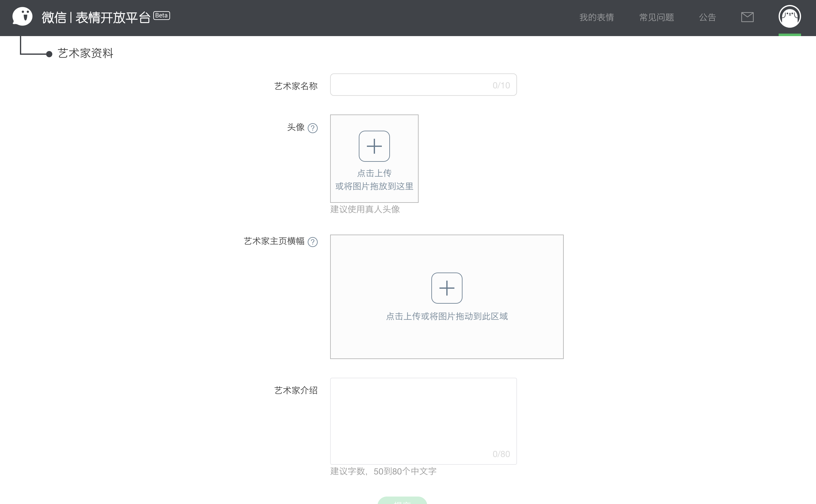
Task: Click the Beta badge in header
Action: pyautogui.click(x=161, y=15)
